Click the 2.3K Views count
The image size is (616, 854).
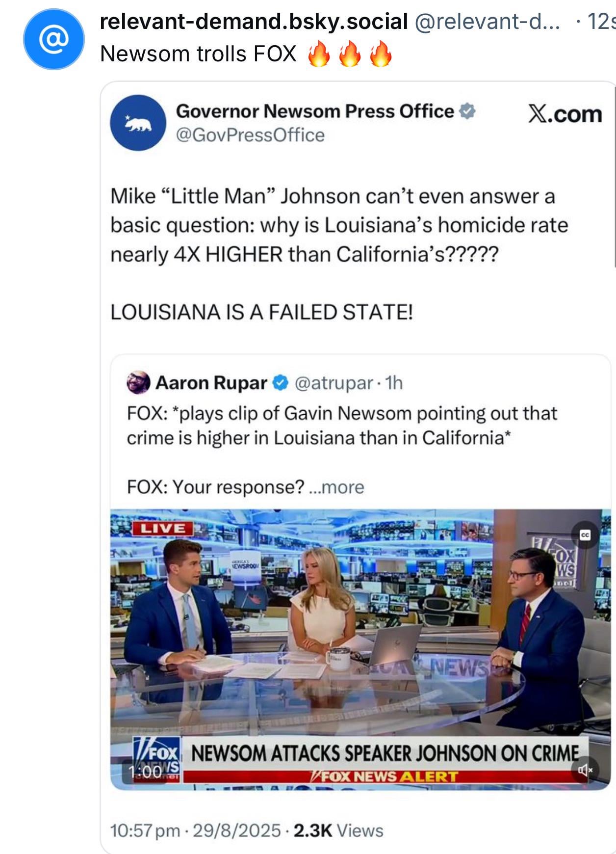pyautogui.click(x=338, y=831)
